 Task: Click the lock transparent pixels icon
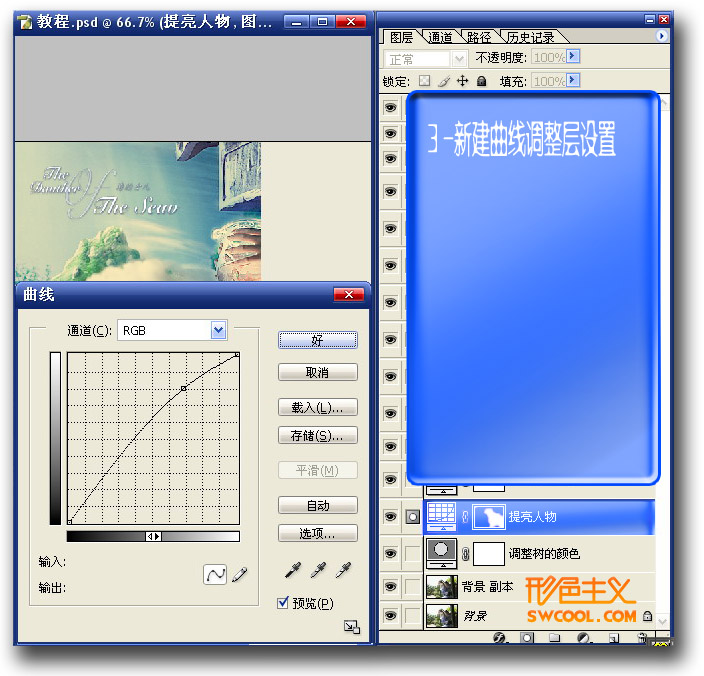point(424,81)
